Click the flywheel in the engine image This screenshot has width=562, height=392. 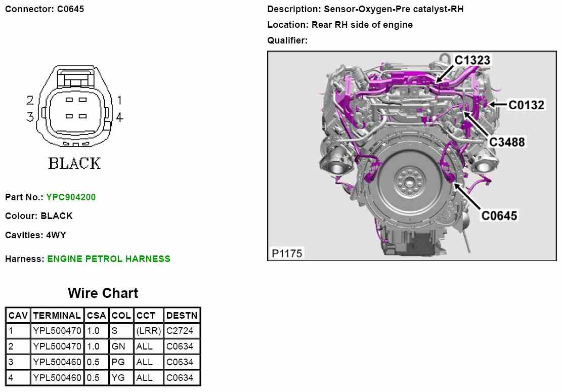tap(407, 182)
